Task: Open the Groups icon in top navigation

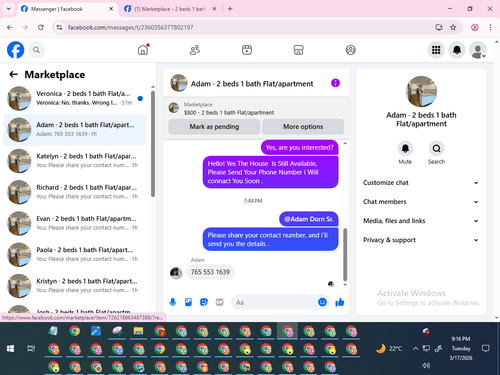Action: pos(350,50)
